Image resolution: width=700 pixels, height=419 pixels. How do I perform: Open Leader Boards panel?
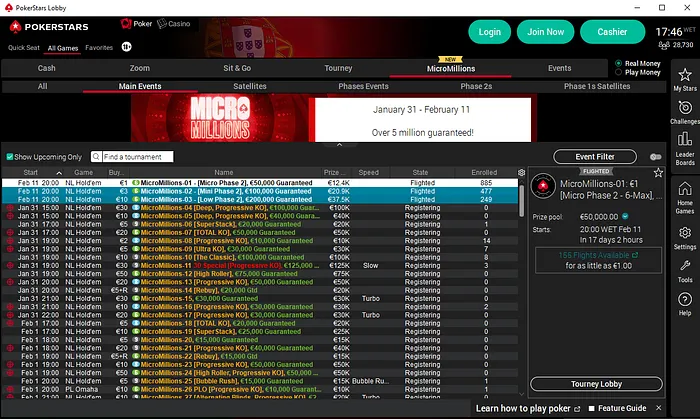point(685,149)
